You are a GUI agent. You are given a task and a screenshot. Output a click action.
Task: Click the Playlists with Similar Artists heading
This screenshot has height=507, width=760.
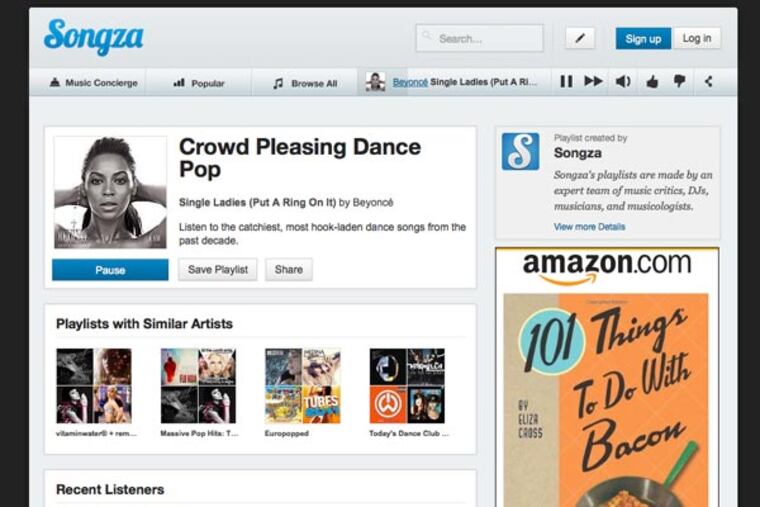pos(144,324)
